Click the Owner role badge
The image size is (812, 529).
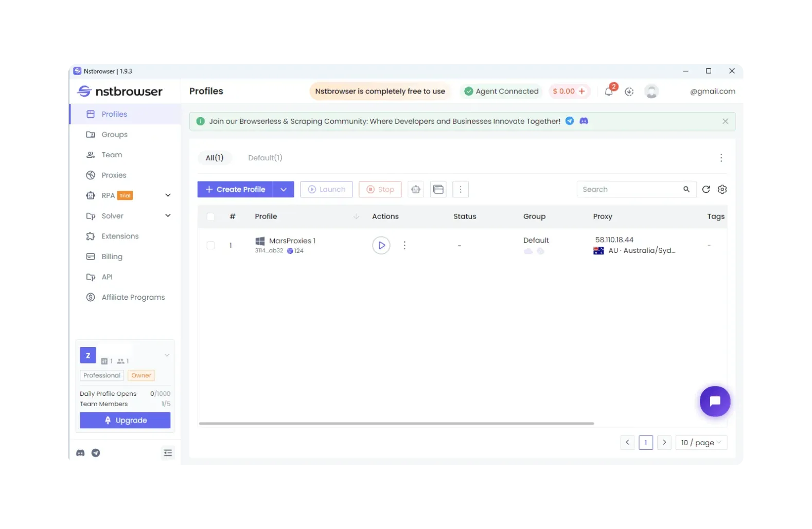[x=141, y=375]
